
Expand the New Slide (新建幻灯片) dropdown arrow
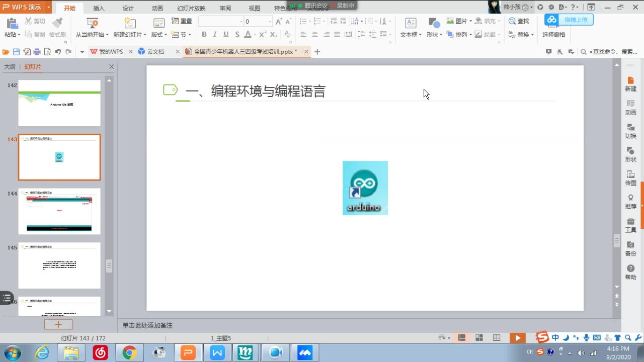coord(145,35)
